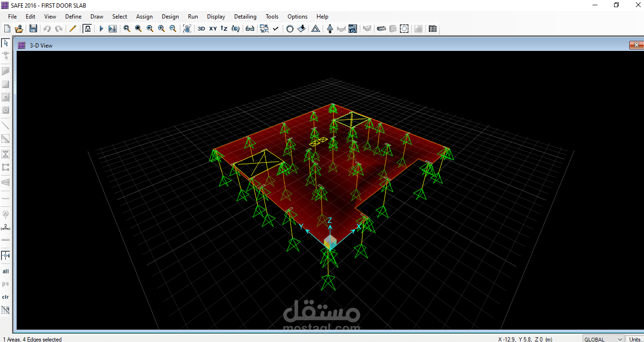Click the Zoom Out minus magnifier

pos(173,29)
